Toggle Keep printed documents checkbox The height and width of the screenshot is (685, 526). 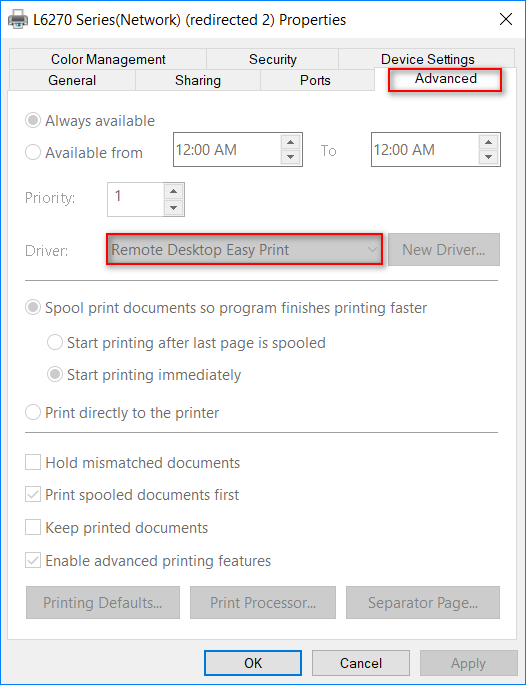point(33,527)
